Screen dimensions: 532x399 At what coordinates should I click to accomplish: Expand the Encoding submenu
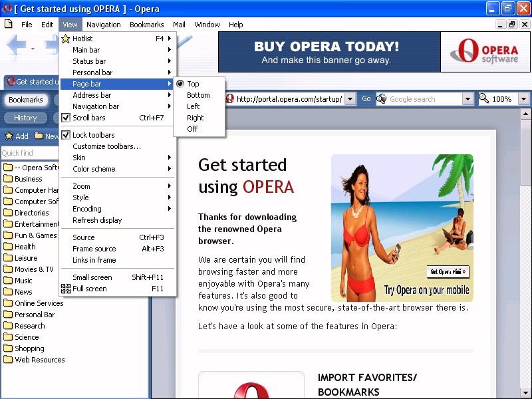pos(118,209)
